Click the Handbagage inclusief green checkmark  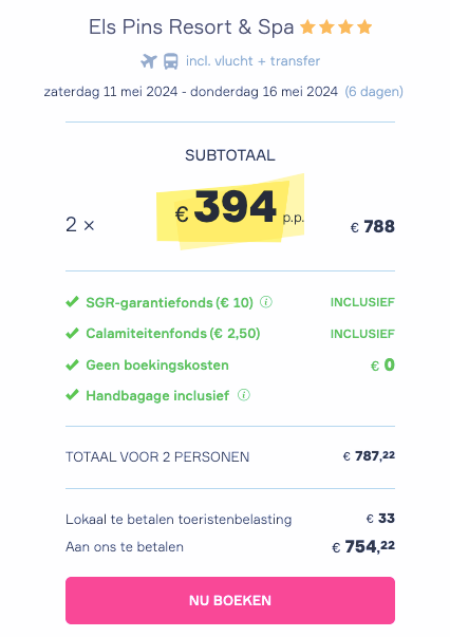coord(72,395)
